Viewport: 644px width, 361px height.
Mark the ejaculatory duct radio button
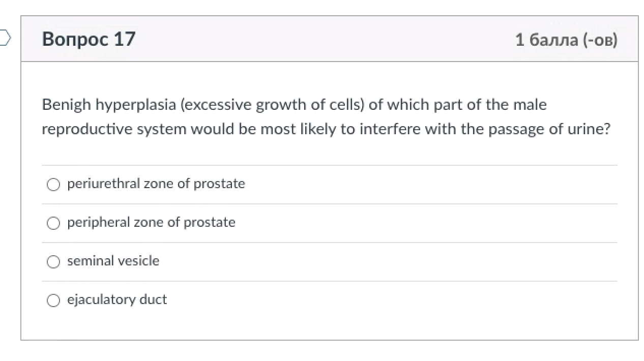click(x=53, y=300)
